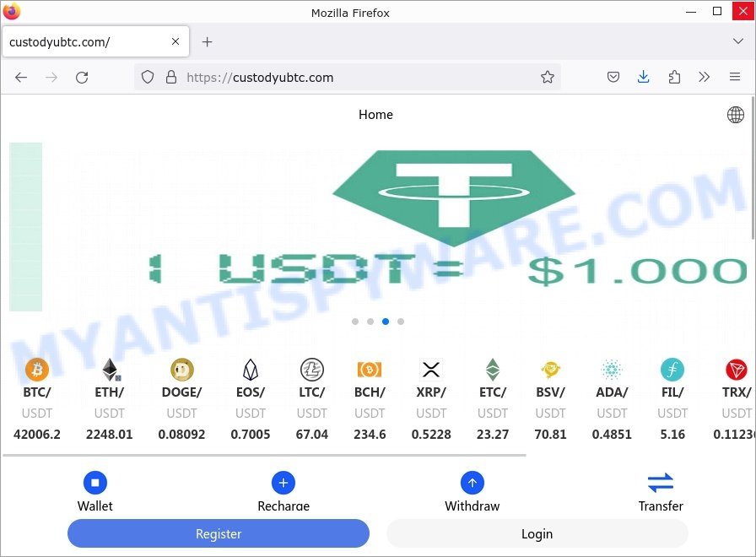756x557 pixels.
Task: Click the LTC price 67.04
Action: click(312, 435)
